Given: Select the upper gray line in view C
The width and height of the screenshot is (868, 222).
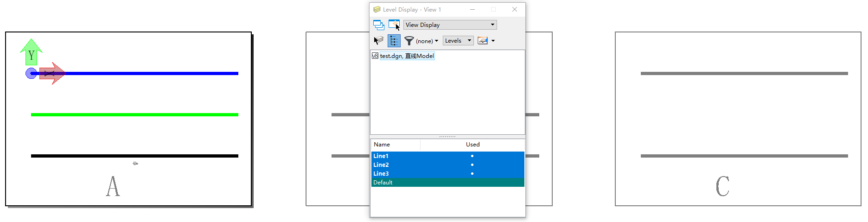Looking at the screenshot, I should click(x=744, y=73).
